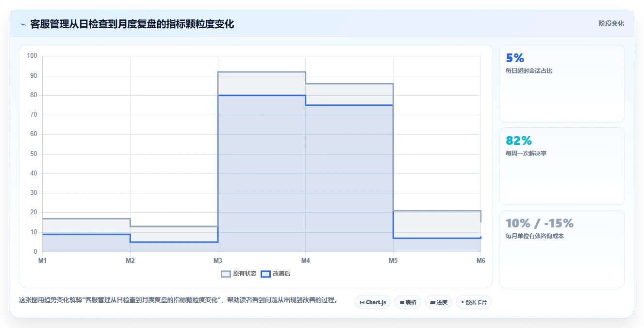Click the M4 x-axis label
This screenshot has height=328, width=644.
305,261
